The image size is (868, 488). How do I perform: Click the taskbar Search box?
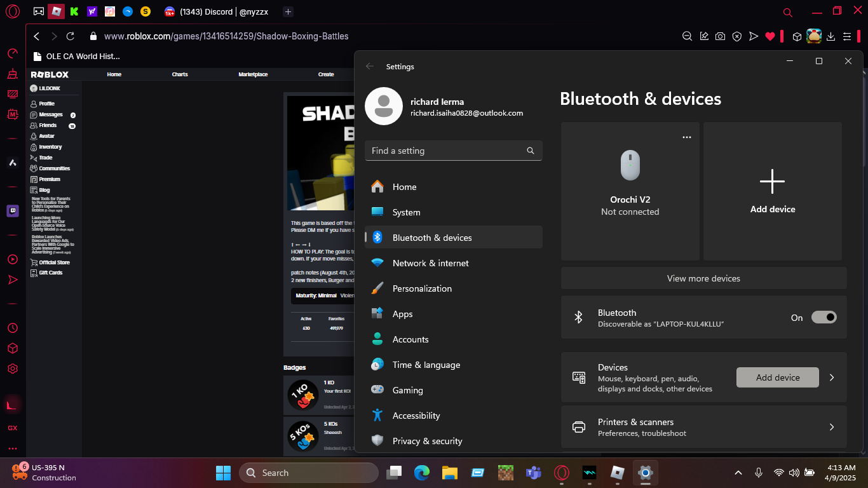point(309,473)
